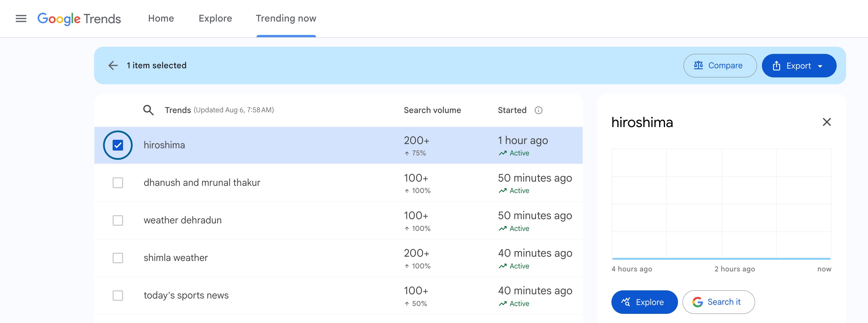
Task: Click the search magnifier icon in Trends header
Action: (x=148, y=110)
